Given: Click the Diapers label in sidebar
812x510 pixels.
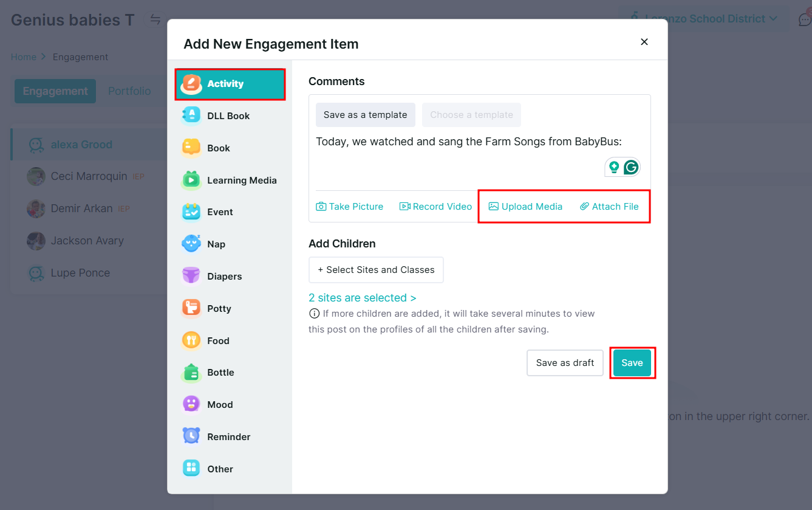Looking at the screenshot, I should (x=225, y=276).
